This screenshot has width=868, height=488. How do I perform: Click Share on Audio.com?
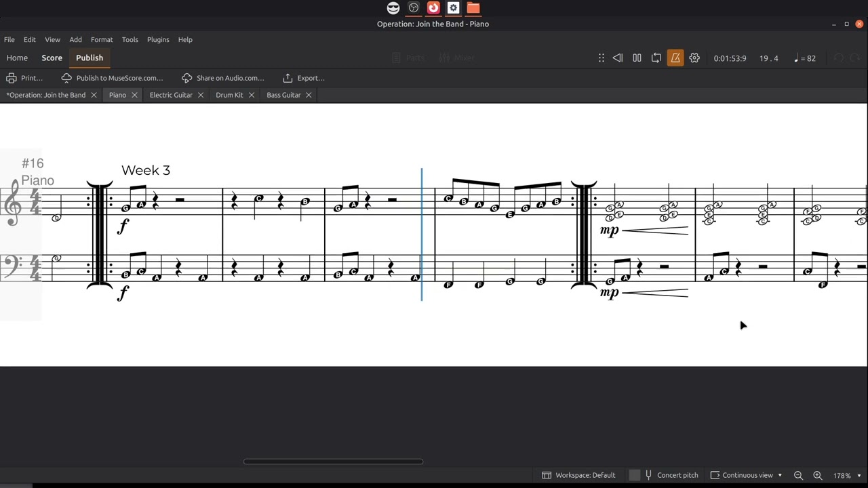(223, 78)
